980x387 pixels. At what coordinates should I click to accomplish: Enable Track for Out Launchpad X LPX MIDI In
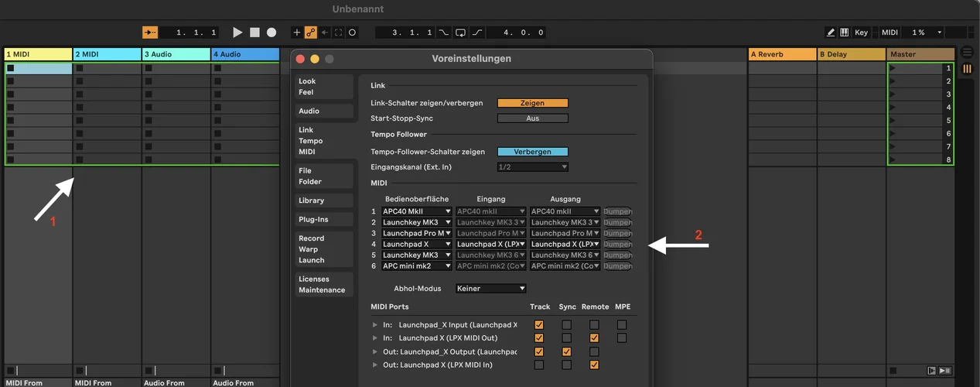[x=539, y=365]
